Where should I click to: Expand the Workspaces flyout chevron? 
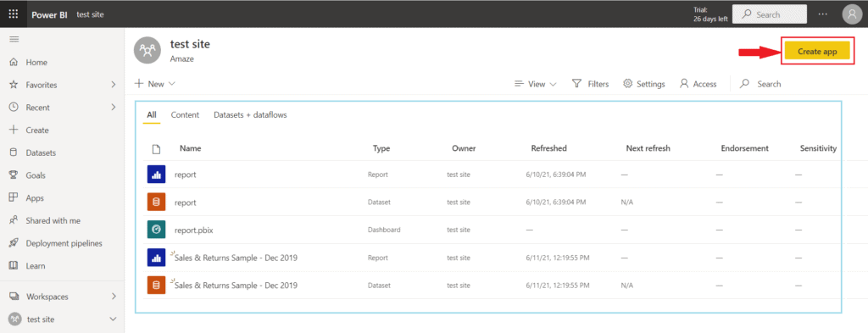click(114, 297)
